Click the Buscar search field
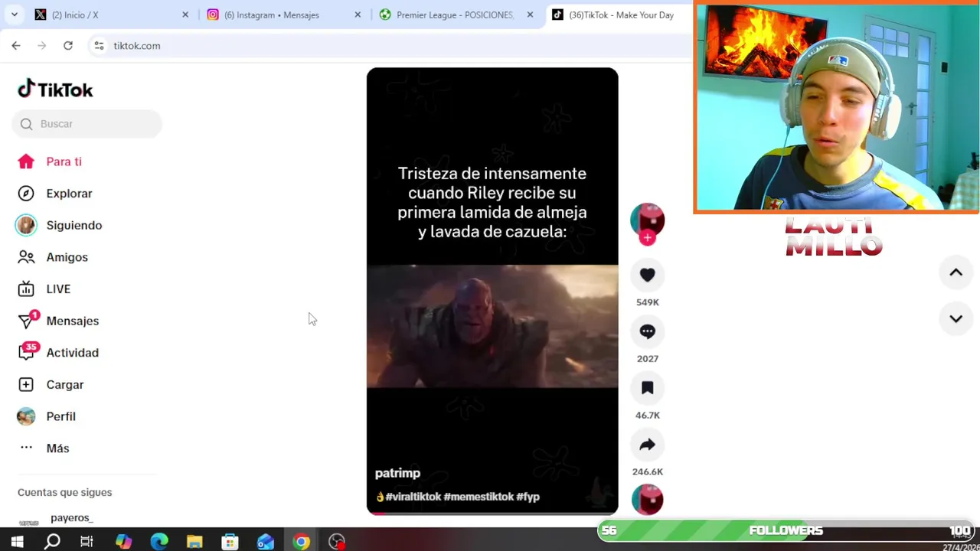The height and width of the screenshot is (551, 980). pos(87,124)
